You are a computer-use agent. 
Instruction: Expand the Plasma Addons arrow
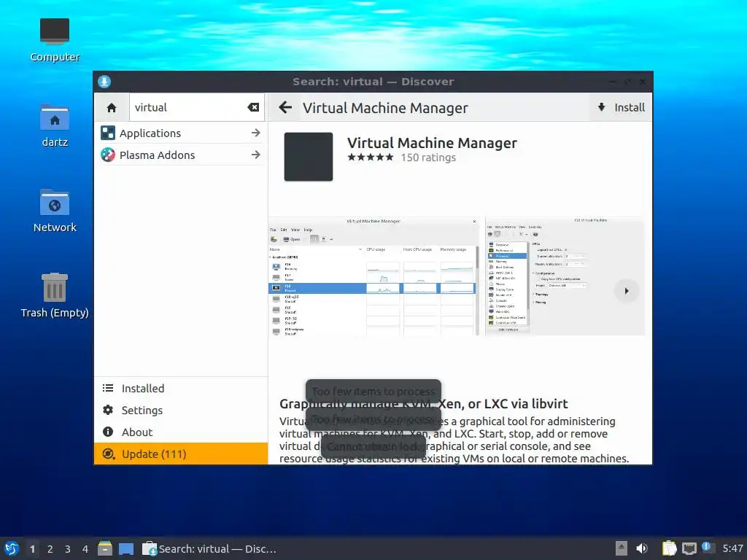(x=256, y=155)
